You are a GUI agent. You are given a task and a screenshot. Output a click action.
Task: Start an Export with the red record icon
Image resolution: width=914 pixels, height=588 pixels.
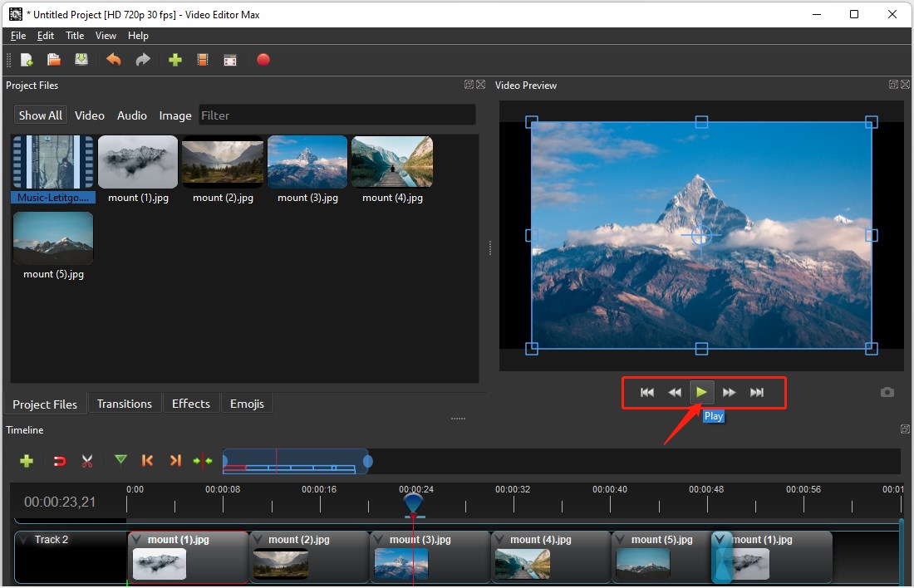[x=263, y=59]
